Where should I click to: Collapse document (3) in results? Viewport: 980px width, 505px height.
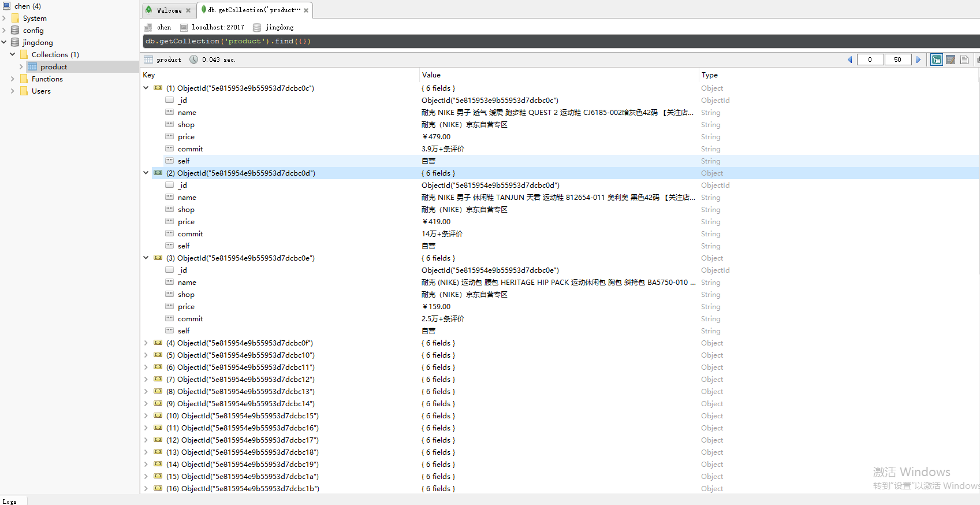coord(146,258)
